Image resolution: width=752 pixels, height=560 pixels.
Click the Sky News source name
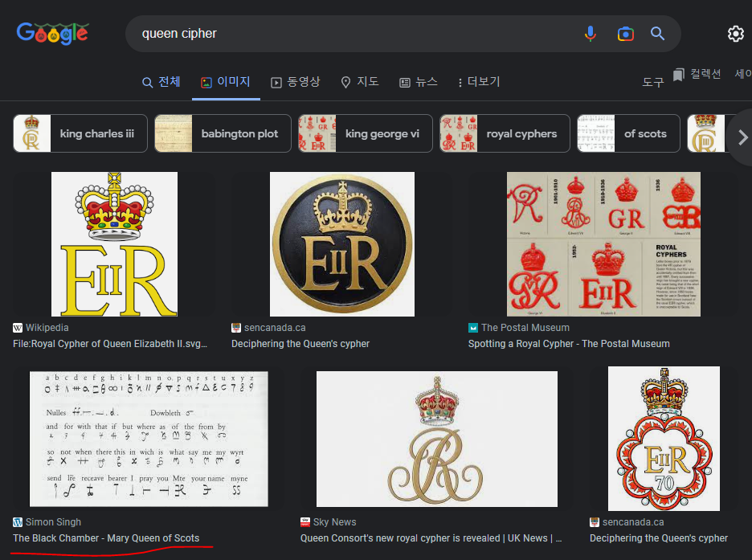coord(334,522)
